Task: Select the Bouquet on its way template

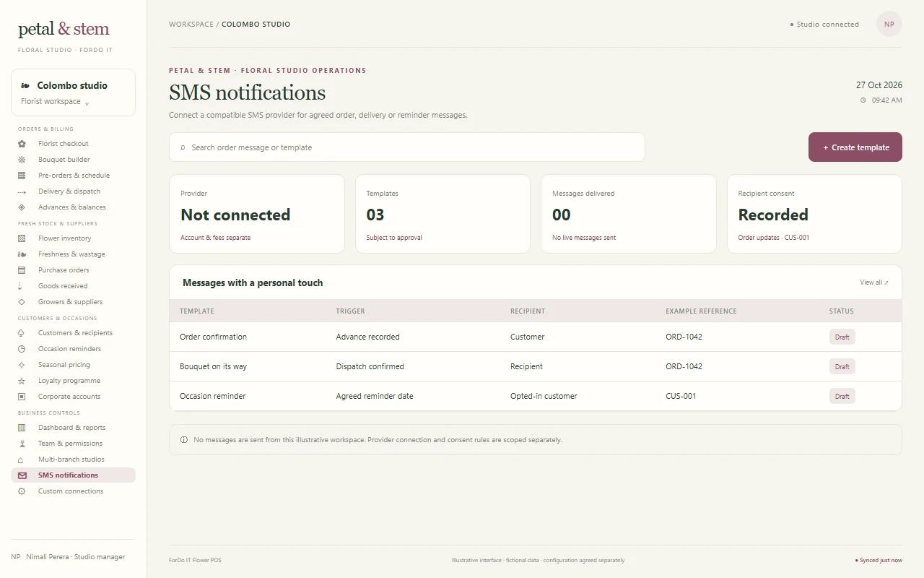Action: tap(536, 366)
